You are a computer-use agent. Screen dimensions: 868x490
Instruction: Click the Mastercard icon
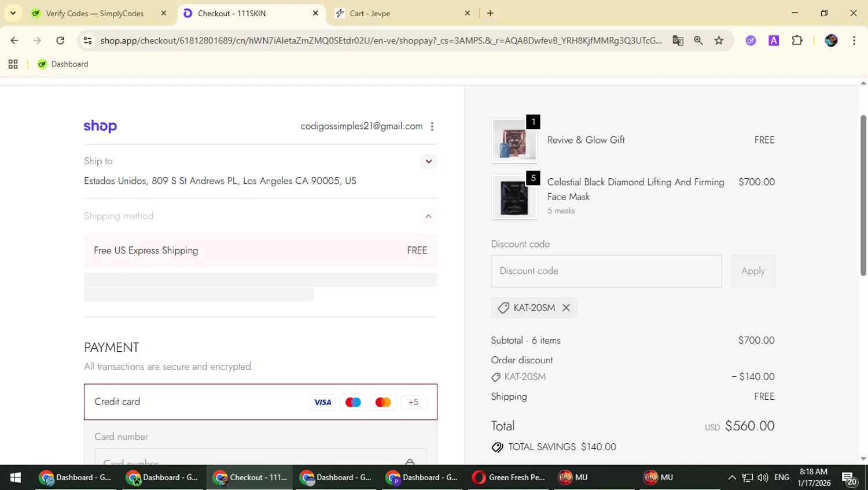tap(383, 402)
